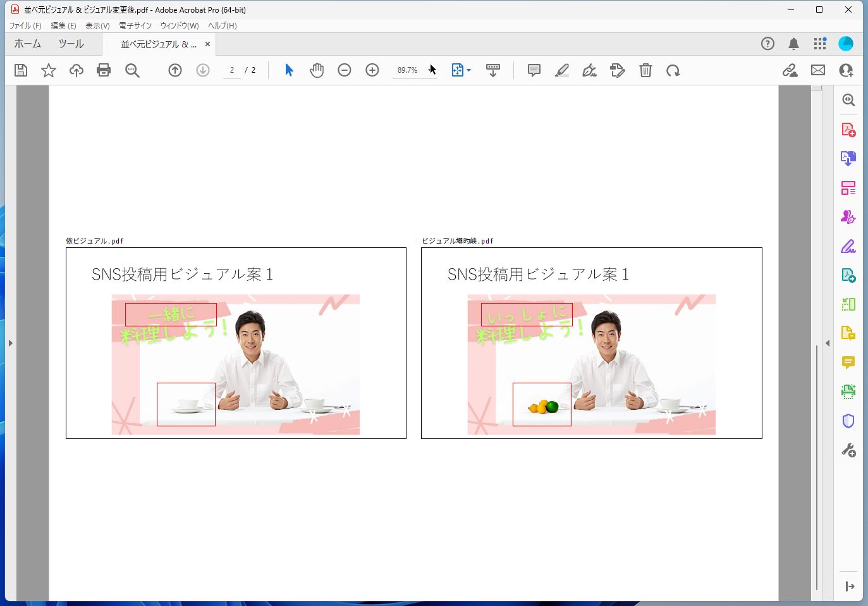This screenshot has height=606, width=868.
Task: Select the arrow selection tool
Action: tap(288, 70)
